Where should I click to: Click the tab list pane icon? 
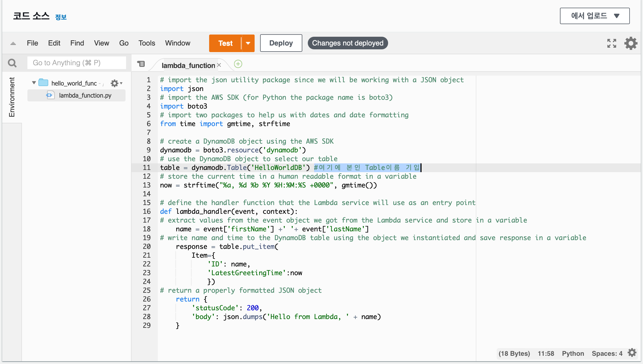pos(141,64)
